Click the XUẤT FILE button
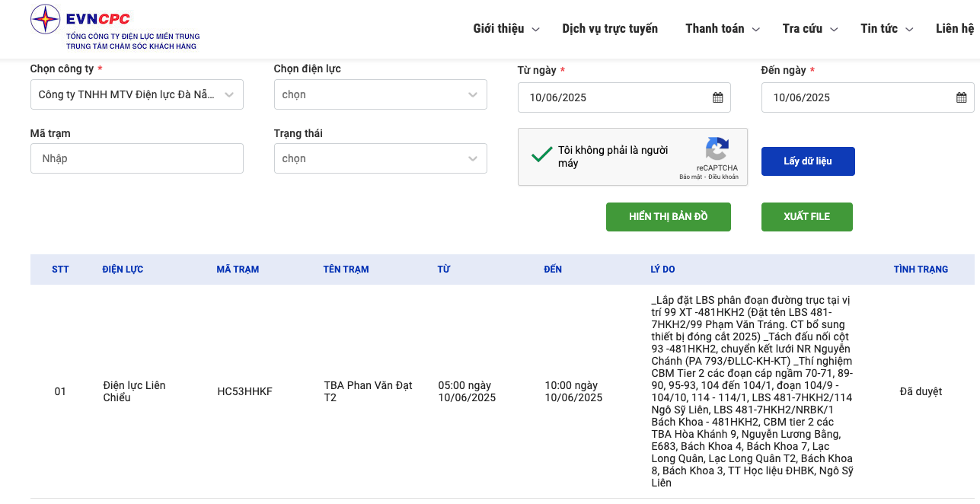This screenshot has width=980, height=504. (x=806, y=217)
